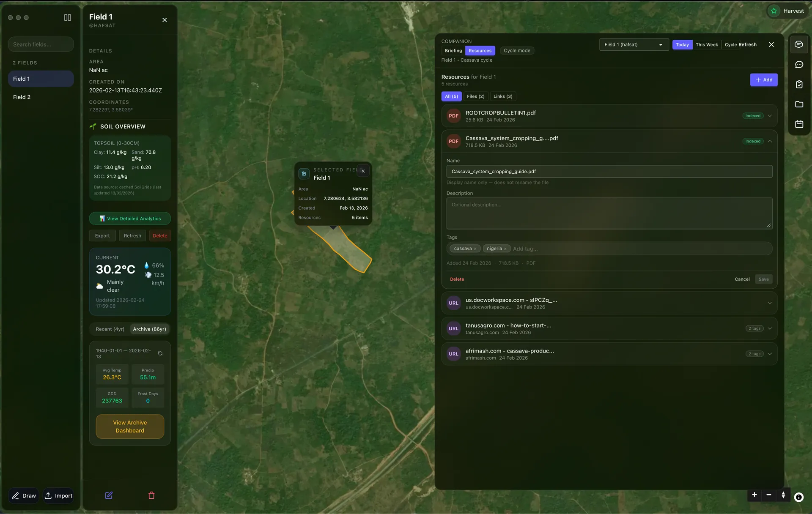
Task: Click the Add resource button
Action: click(x=763, y=80)
